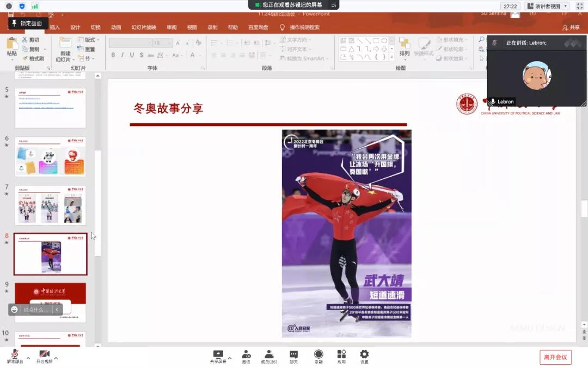Click the 共享 share button in PowerPoint
This screenshot has height=368, width=588.
click(x=571, y=27)
